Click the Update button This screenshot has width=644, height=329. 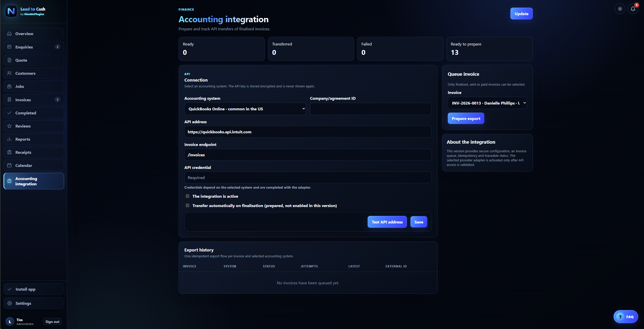[x=521, y=14]
